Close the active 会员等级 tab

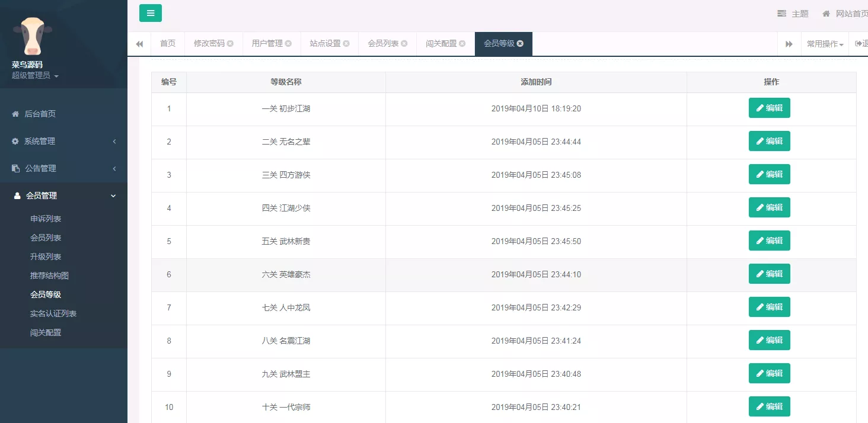tap(519, 43)
